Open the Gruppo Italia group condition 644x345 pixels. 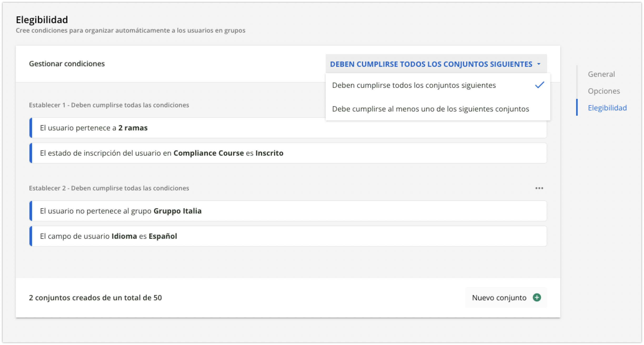(x=288, y=211)
